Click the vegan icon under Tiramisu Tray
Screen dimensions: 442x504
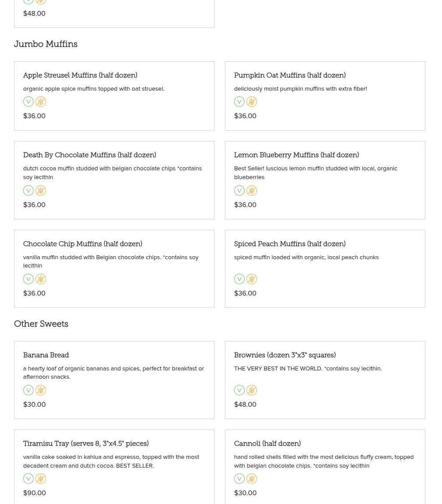tap(28, 479)
